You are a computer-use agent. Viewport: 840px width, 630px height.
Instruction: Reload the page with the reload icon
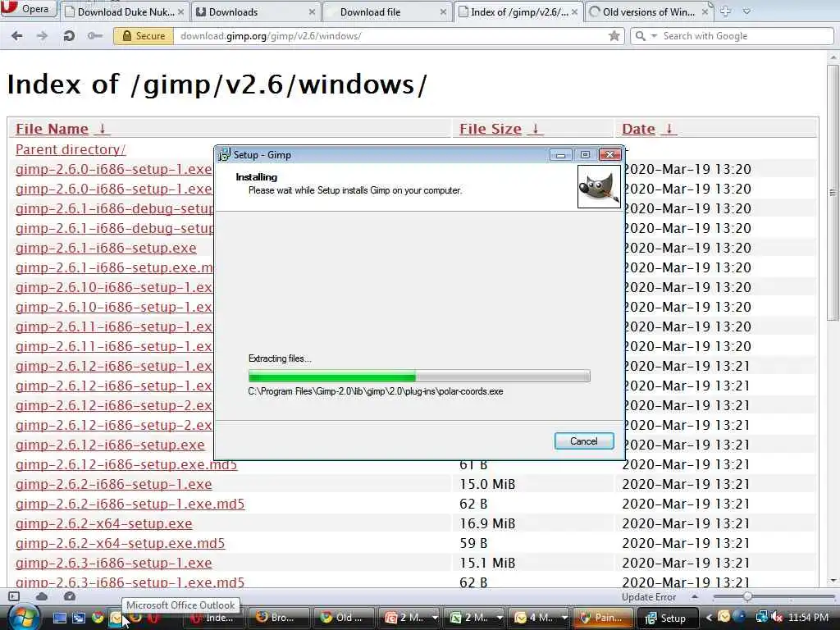(x=69, y=36)
